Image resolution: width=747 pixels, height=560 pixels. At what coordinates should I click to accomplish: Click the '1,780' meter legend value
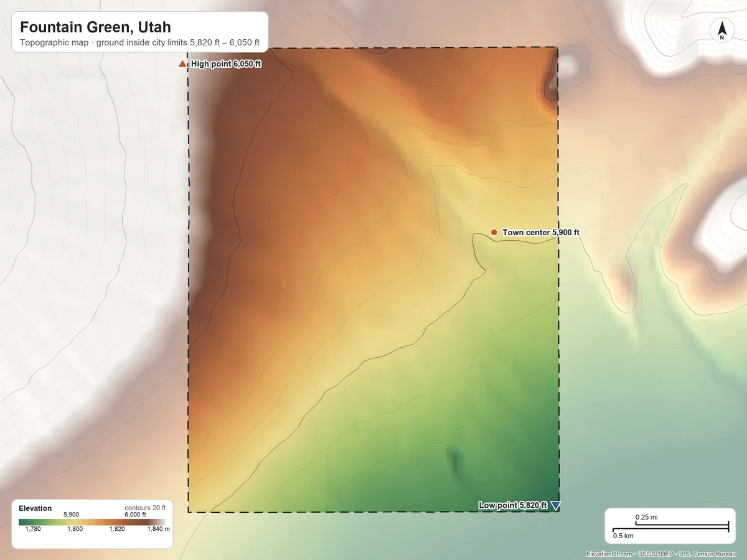coord(32,530)
